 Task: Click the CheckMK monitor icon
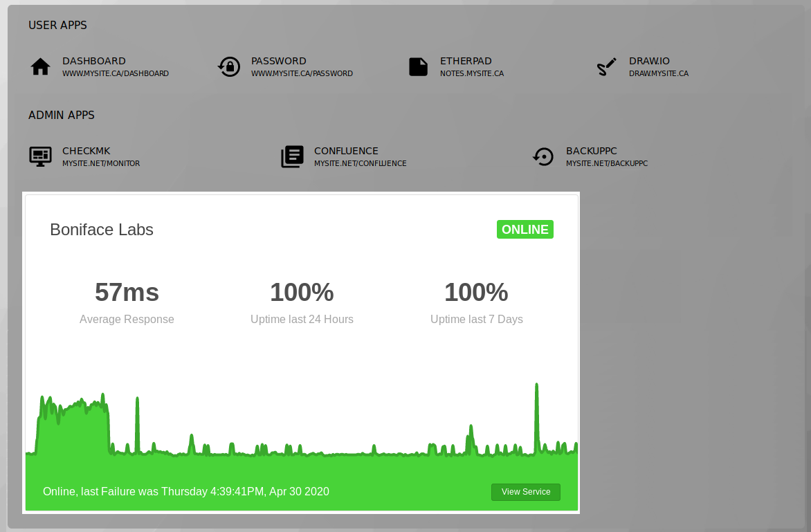(x=40, y=156)
